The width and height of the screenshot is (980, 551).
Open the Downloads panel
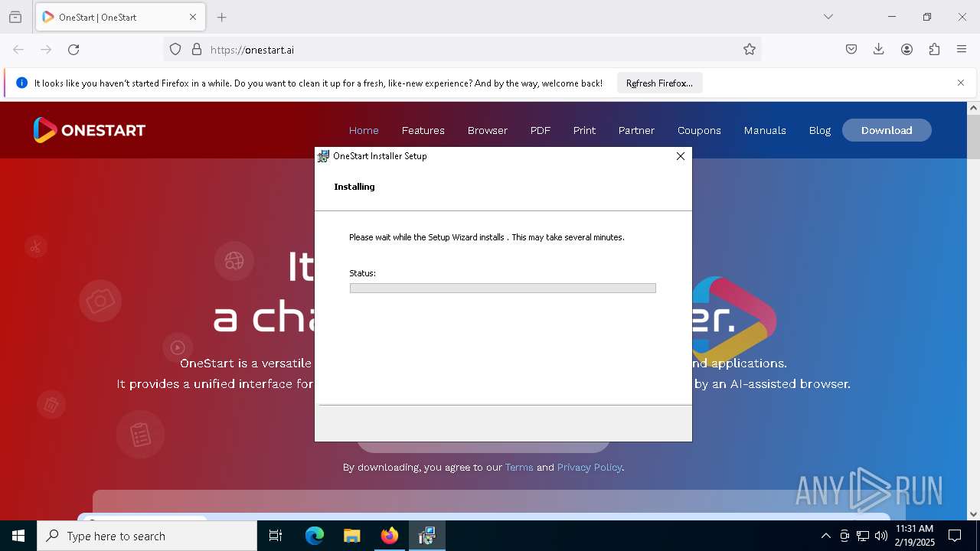(x=879, y=49)
